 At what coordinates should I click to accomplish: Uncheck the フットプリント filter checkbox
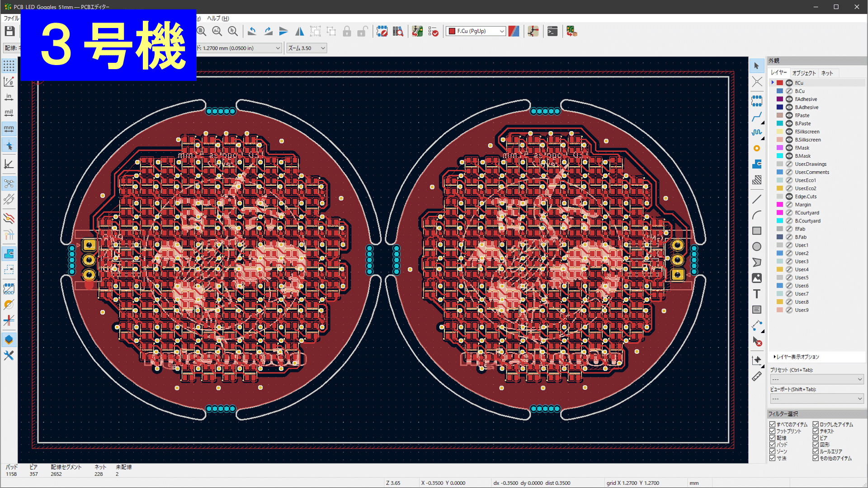(x=772, y=431)
